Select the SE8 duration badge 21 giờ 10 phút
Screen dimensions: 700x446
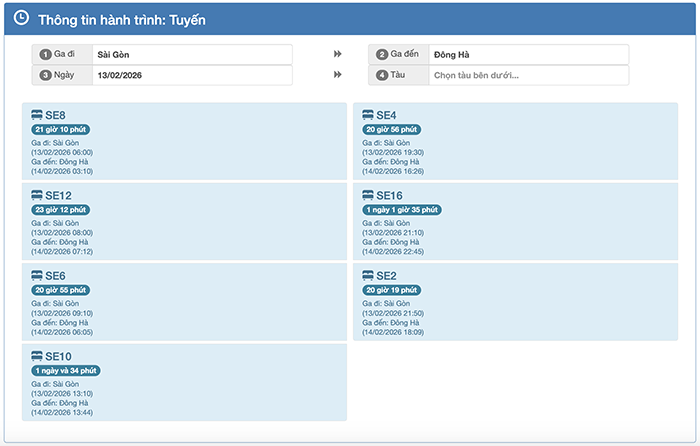(61, 129)
